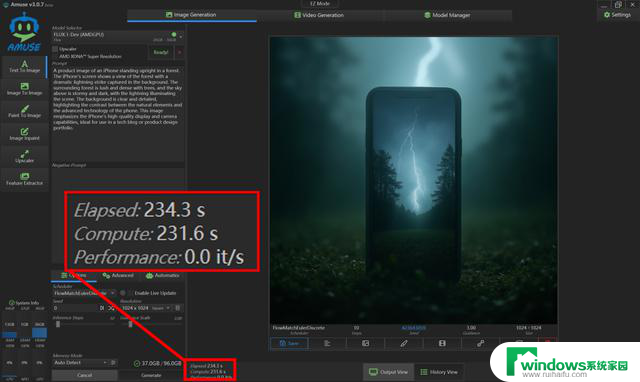Save the generated image
The image size is (640, 382).
289,344
